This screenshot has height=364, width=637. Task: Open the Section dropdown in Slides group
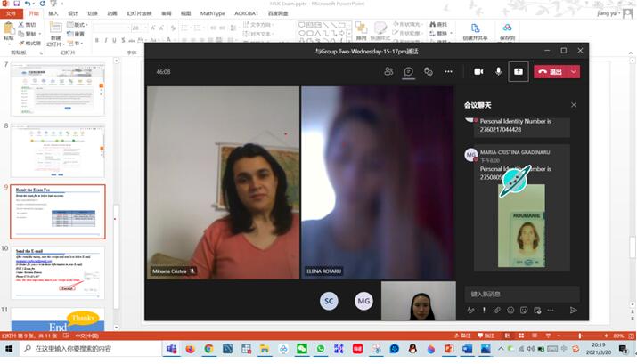[x=76, y=43]
